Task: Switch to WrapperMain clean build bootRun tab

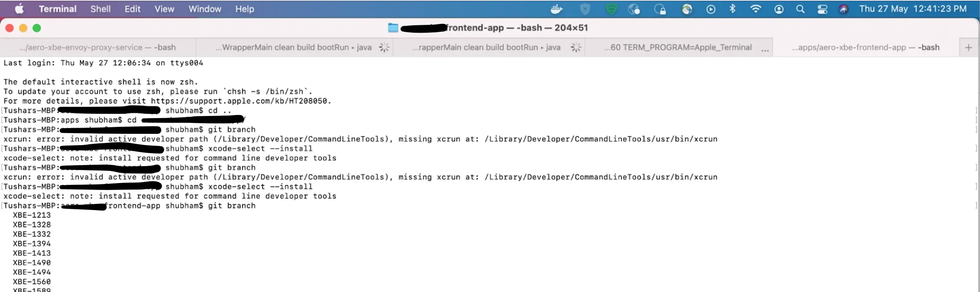Action: click(x=294, y=48)
